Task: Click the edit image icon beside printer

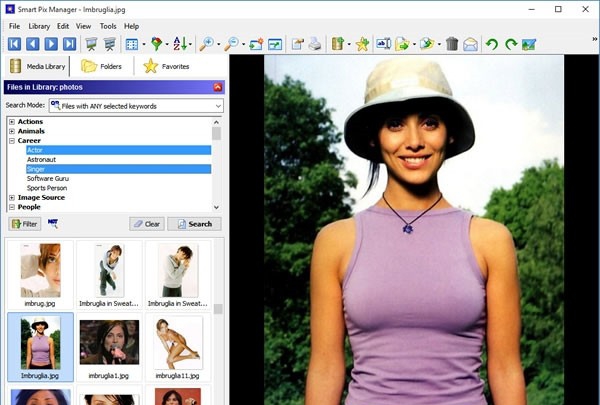Action: point(297,44)
